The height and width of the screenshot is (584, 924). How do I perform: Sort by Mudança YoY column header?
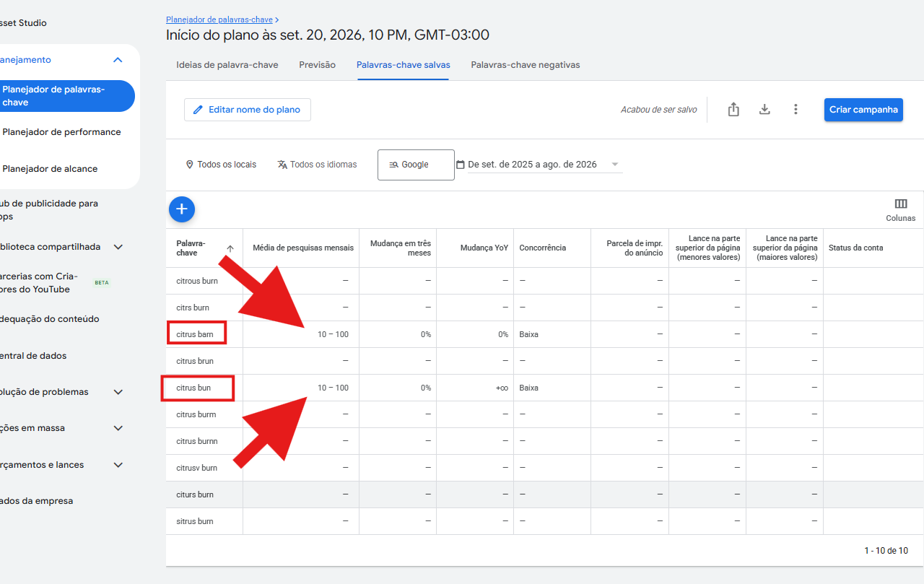pos(484,248)
